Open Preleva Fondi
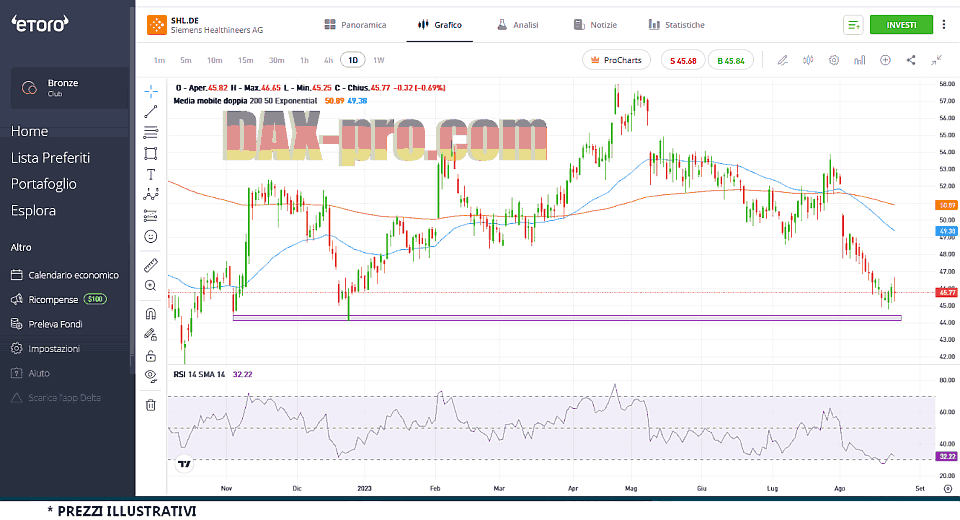This screenshot has height=520, width=960. 47,324
